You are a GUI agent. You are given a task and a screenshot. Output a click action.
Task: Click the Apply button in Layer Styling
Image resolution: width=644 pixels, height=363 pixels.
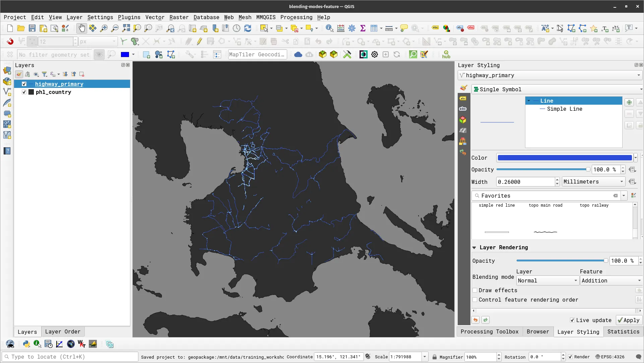click(x=628, y=320)
